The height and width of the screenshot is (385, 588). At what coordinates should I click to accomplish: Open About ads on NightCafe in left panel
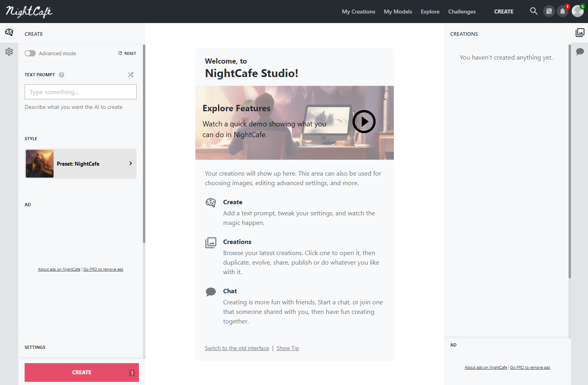59,269
